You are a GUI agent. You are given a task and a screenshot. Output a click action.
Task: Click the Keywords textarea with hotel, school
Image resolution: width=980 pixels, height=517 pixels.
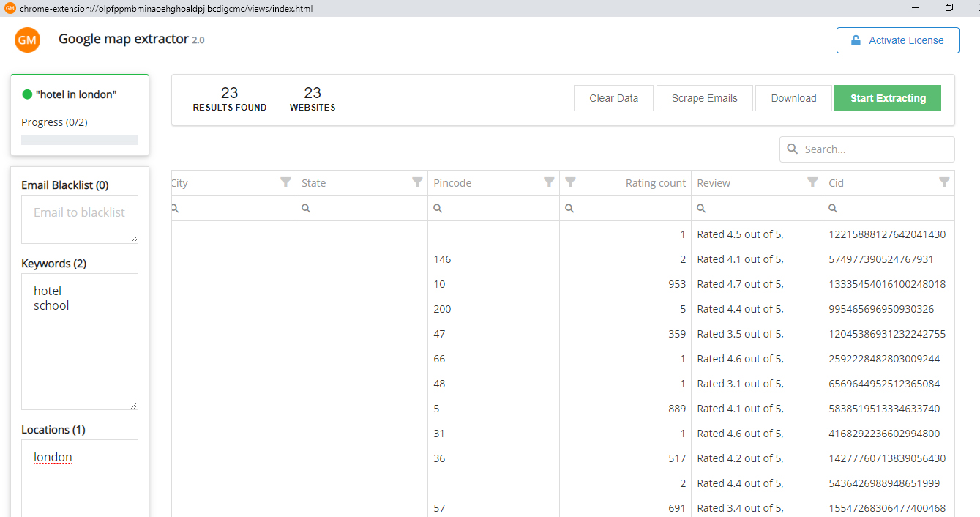[x=80, y=341]
